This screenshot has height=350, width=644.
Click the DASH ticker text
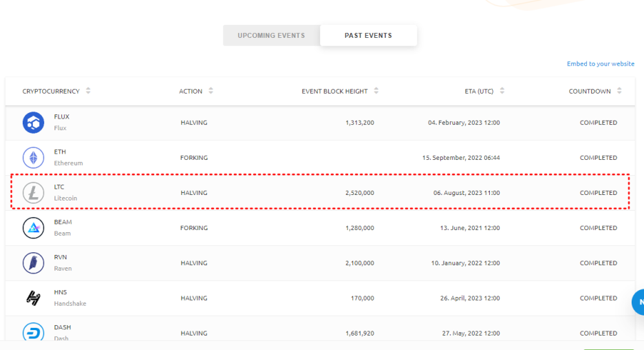tap(63, 327)
